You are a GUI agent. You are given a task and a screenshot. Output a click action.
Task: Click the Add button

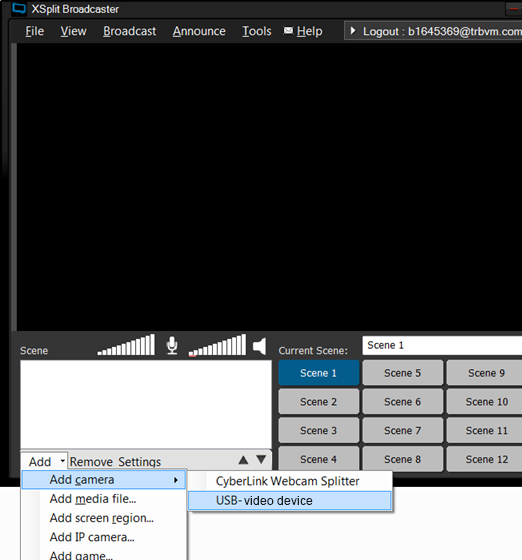(x=40, y=461)
